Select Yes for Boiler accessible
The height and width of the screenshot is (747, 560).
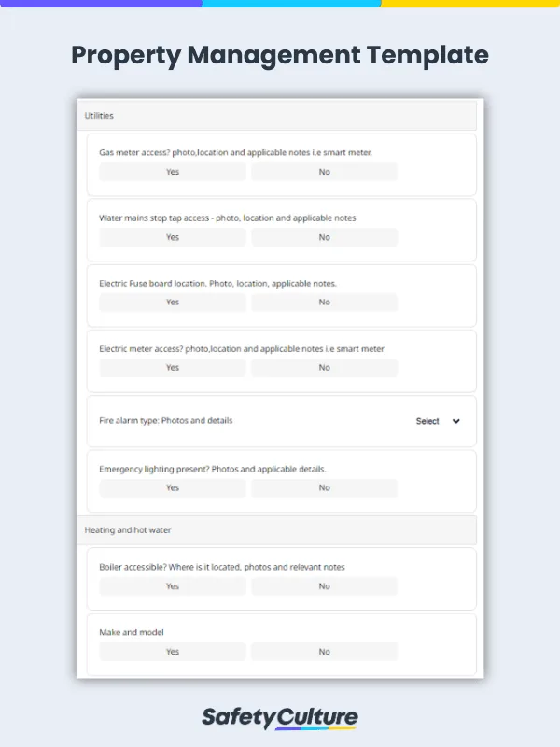[173, 586]
